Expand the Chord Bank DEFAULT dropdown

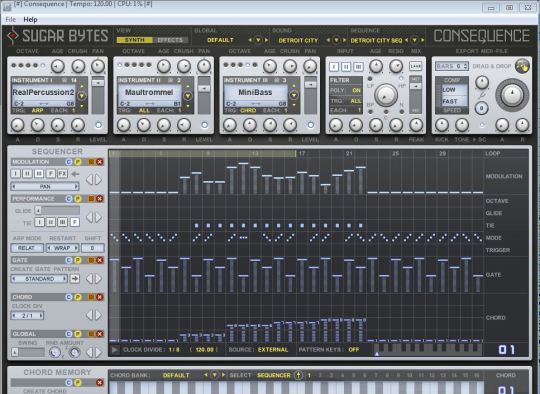[x=215, y=375]
